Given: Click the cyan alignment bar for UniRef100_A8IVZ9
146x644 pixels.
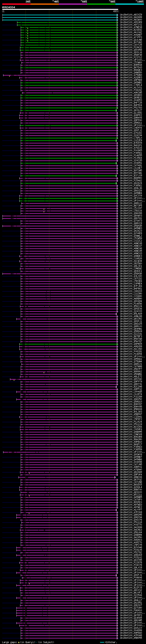Looking at the screenshot, I should (60, 15).
